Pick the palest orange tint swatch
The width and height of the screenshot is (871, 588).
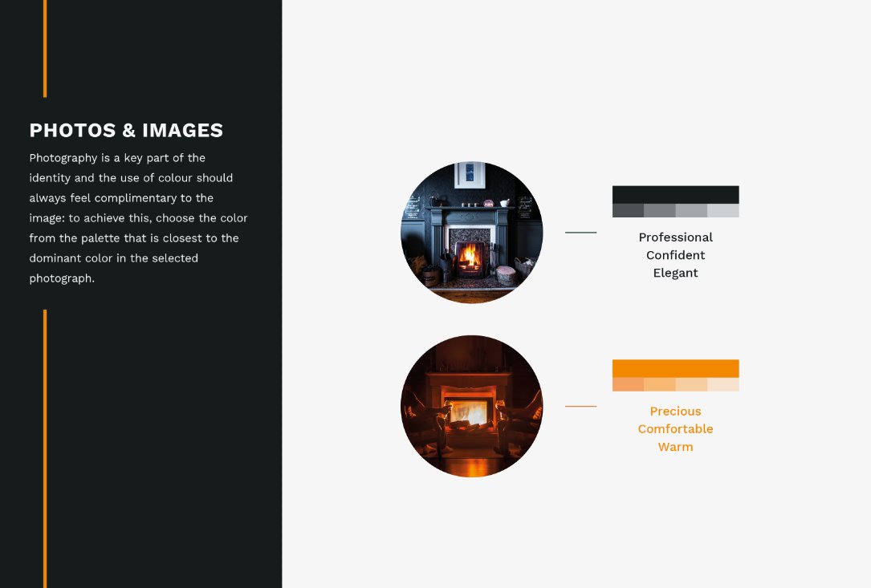click(722, 385)
